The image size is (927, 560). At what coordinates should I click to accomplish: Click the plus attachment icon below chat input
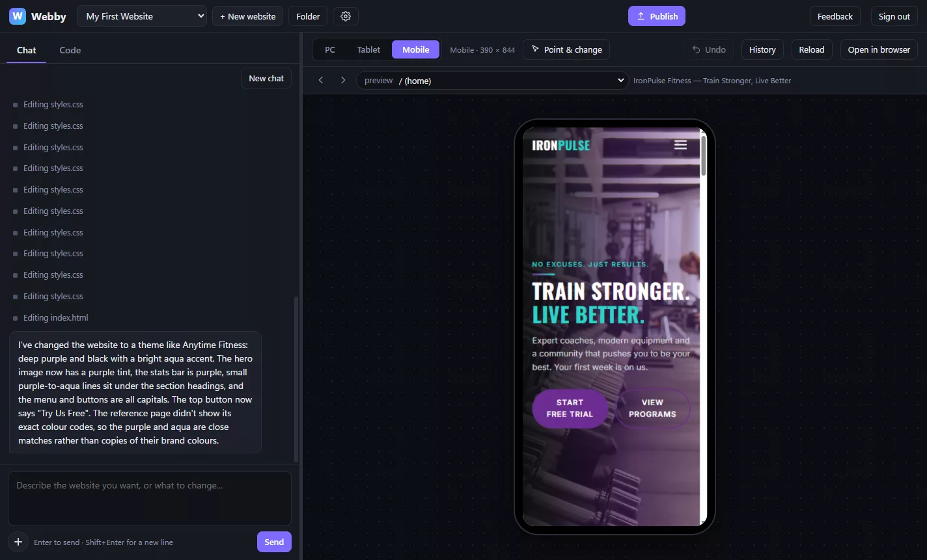tap(18, 542)
